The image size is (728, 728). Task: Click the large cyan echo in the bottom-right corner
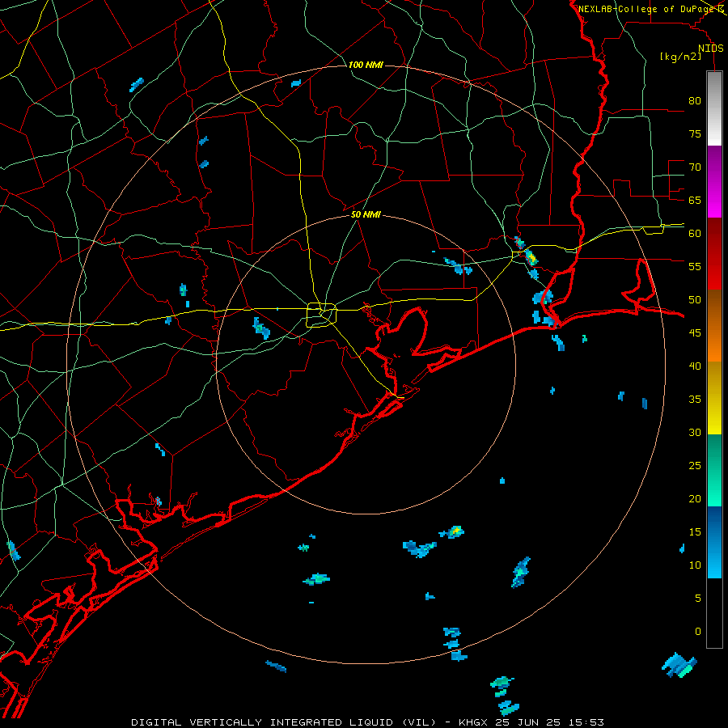[679, 665]
